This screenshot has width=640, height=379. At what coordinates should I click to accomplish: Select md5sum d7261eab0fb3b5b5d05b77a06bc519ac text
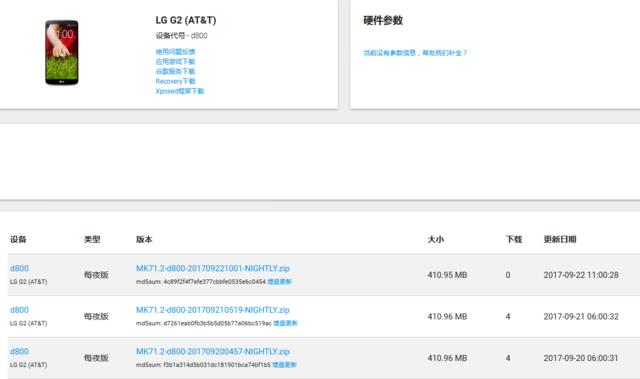[204, 323]
